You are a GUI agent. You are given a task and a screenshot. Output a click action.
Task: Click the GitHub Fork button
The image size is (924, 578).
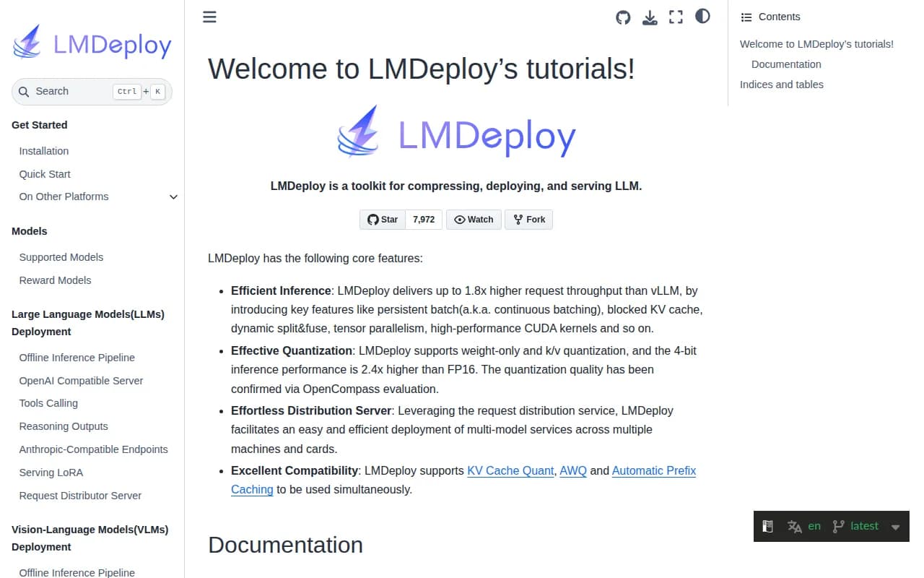[528, 220]
